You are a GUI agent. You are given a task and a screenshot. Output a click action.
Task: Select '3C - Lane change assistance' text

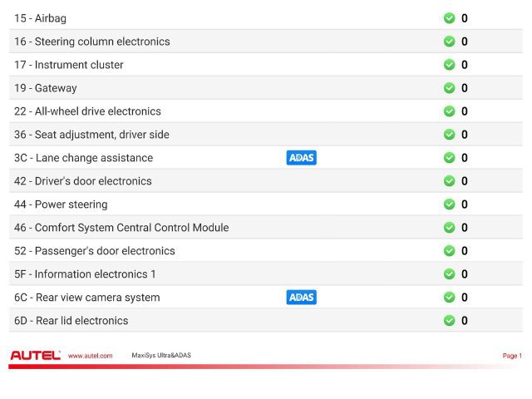(x=83, y=158)
